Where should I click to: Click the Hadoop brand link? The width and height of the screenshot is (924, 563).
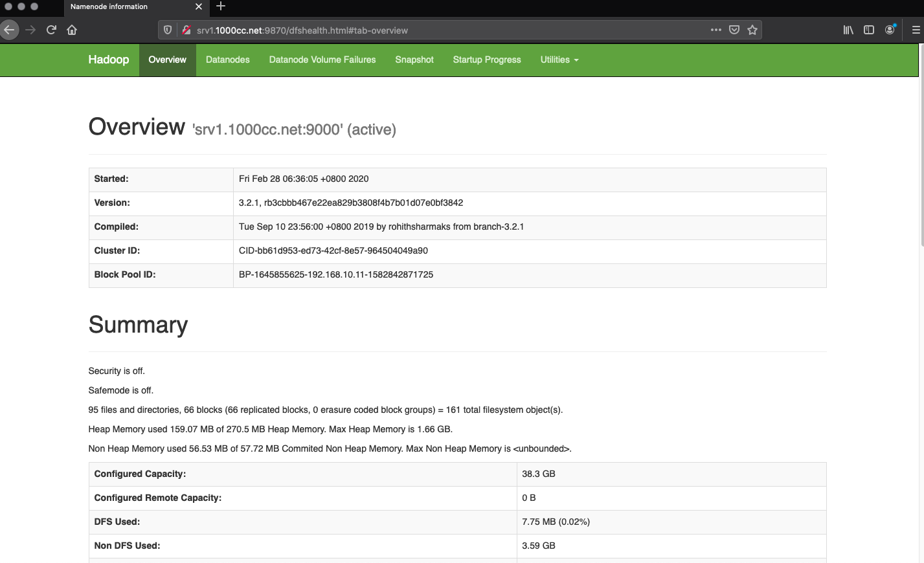pyautogui.click(x=109, y=60)
